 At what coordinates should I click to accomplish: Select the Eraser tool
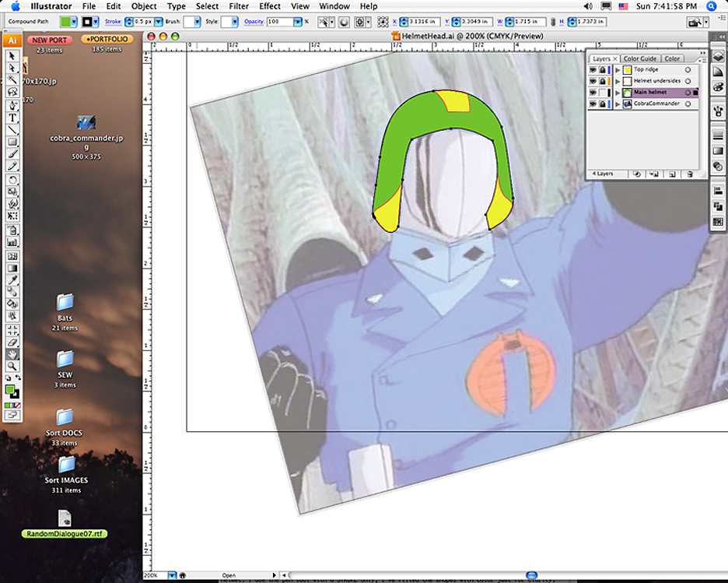[x=12, y=342]
